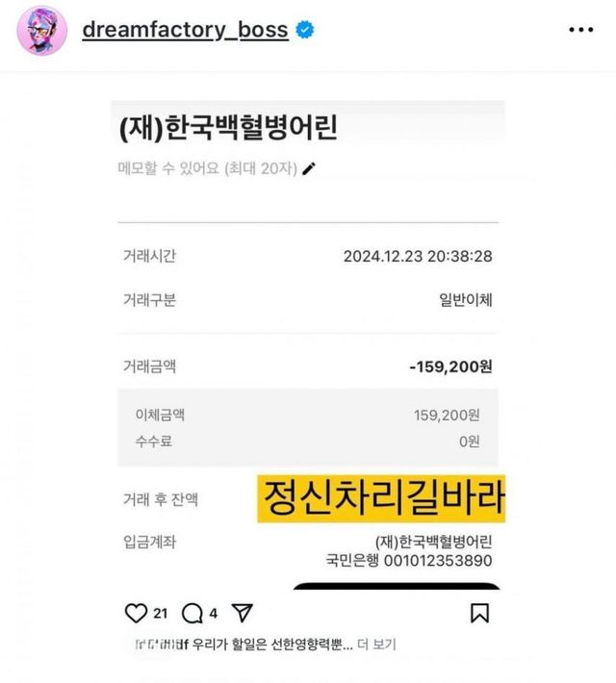Click the yellow highlighted 정신차리길바라 label
Viewport: 616px width, 683px height.
click(x=381, y=498)
